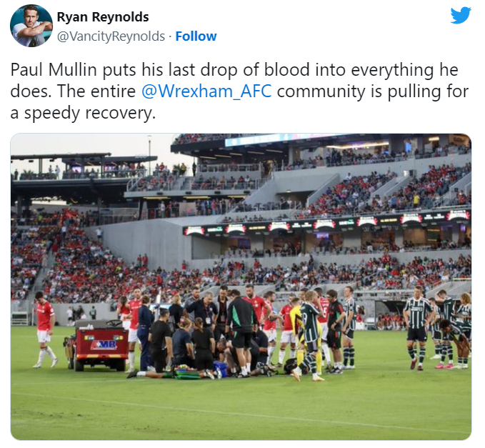The image size is (485, 448).
Task: Open the attached stadium photo
Action: [241, 287]
